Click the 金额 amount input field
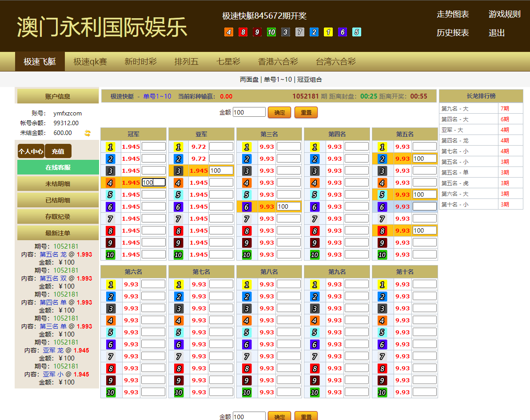The width and height of the screenshot is (530, 420). click(249, 112)
